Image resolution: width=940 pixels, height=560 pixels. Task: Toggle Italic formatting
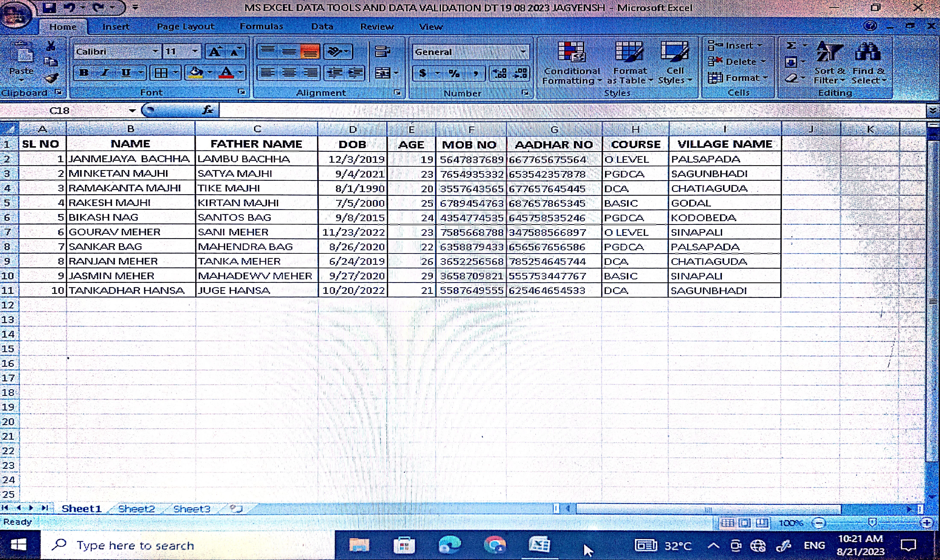point(105,73)
